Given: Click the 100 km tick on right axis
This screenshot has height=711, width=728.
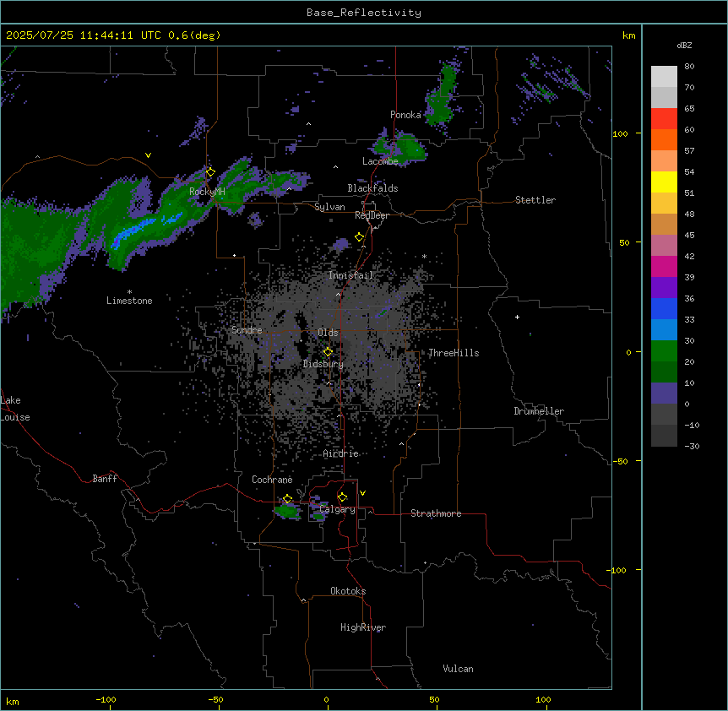Looking at the screenshot, I should (620, 133).
